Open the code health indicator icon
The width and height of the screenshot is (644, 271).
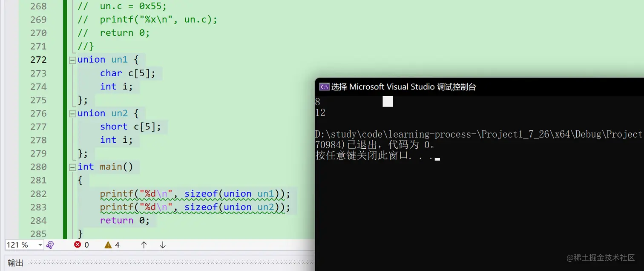coord(50,245)
